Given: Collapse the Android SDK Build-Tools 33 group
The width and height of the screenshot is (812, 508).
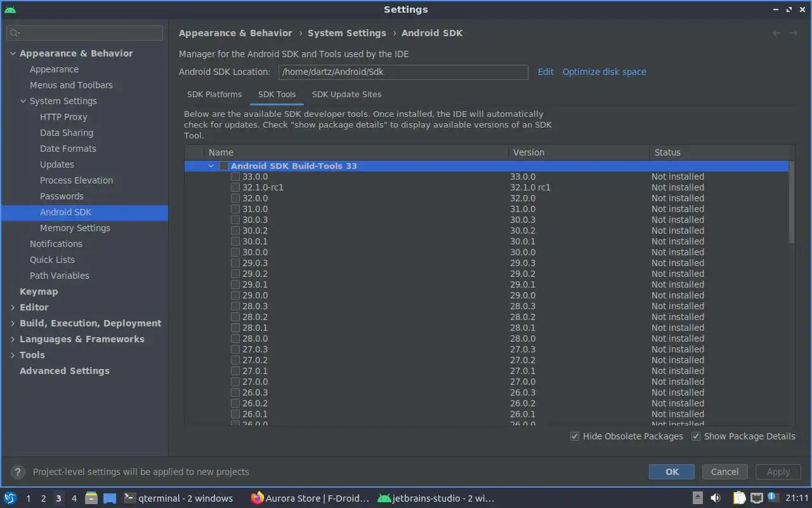Looking at the screenshot, I should click(x=211, y=166).
